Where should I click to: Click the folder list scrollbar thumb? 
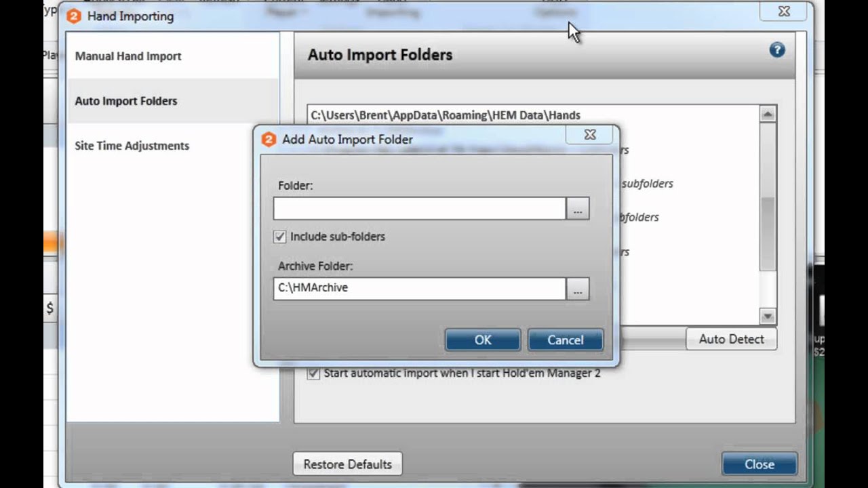768,234
